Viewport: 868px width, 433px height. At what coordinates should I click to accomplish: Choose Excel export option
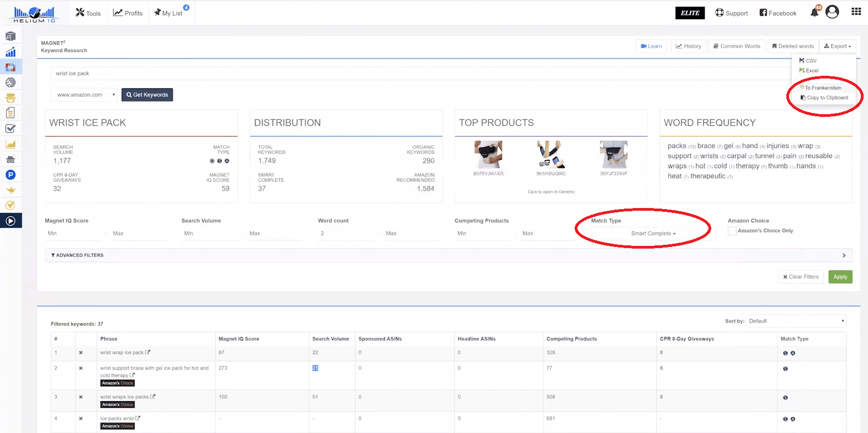[809, 70]
